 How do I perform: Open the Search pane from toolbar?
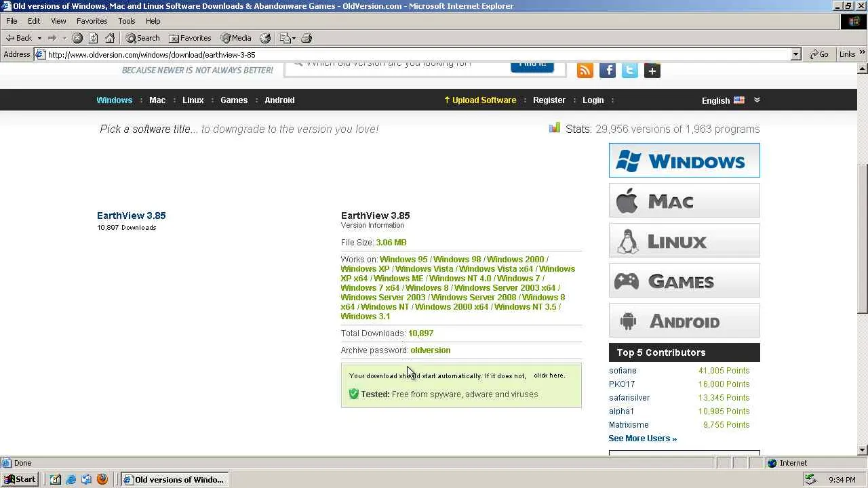(143, 38)
